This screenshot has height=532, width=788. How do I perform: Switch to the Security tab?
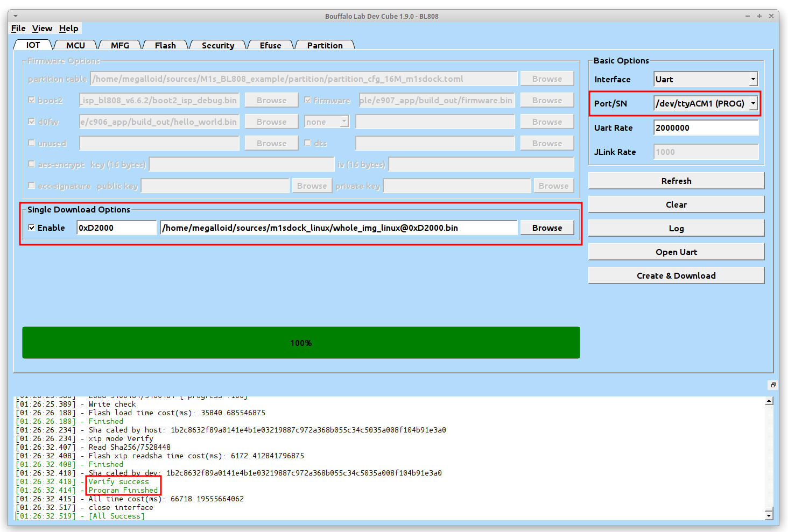[x=218, y=45]
